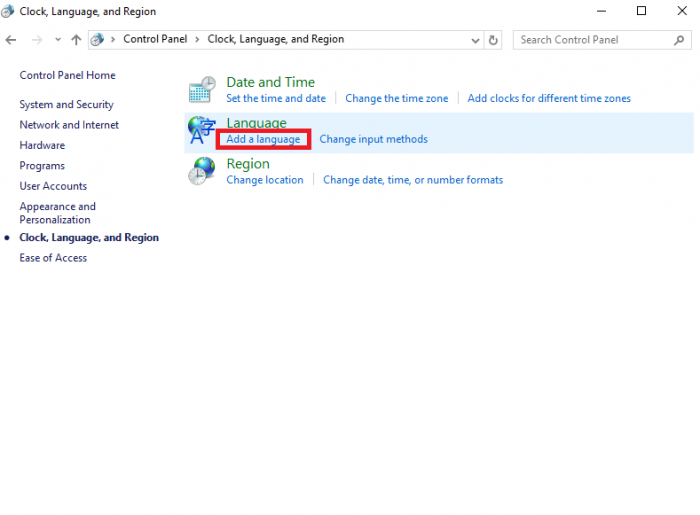Screen dimensions: 700x515
Task: Open User Accounts category
Action: (53, 186)
